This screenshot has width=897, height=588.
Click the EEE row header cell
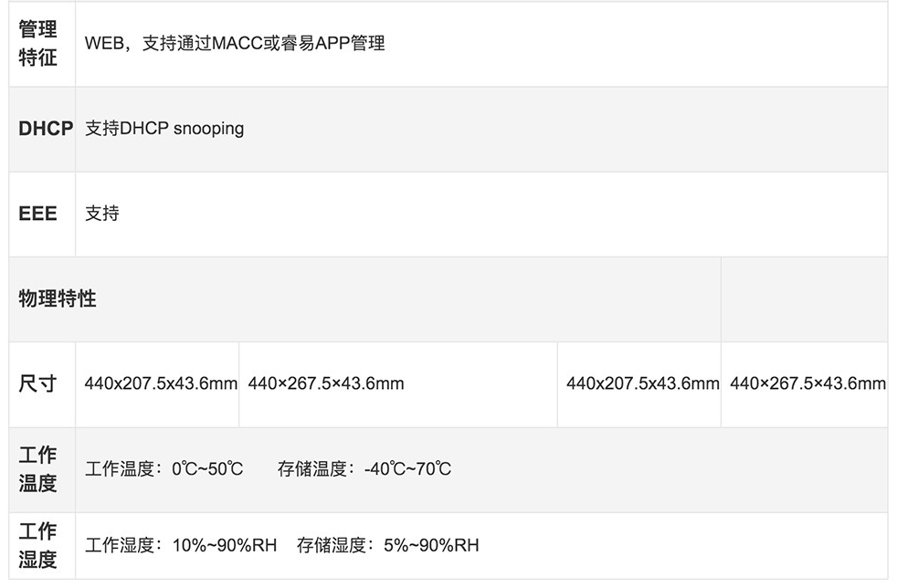coord(42,214)
